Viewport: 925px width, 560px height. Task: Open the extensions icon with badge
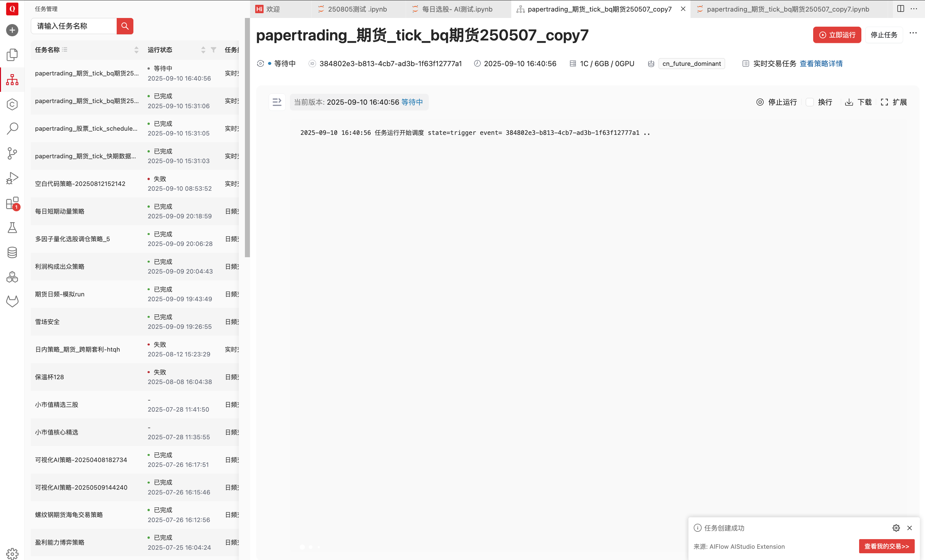coord(12,203)
